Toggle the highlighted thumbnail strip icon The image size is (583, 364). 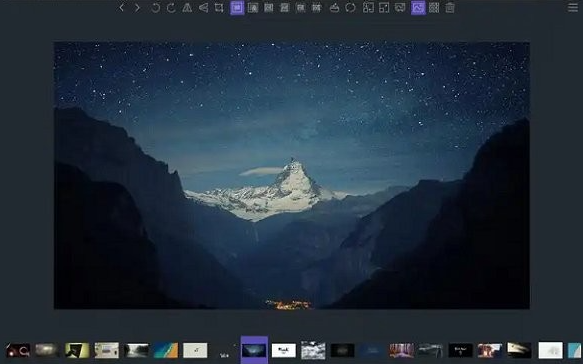[418, 7]
